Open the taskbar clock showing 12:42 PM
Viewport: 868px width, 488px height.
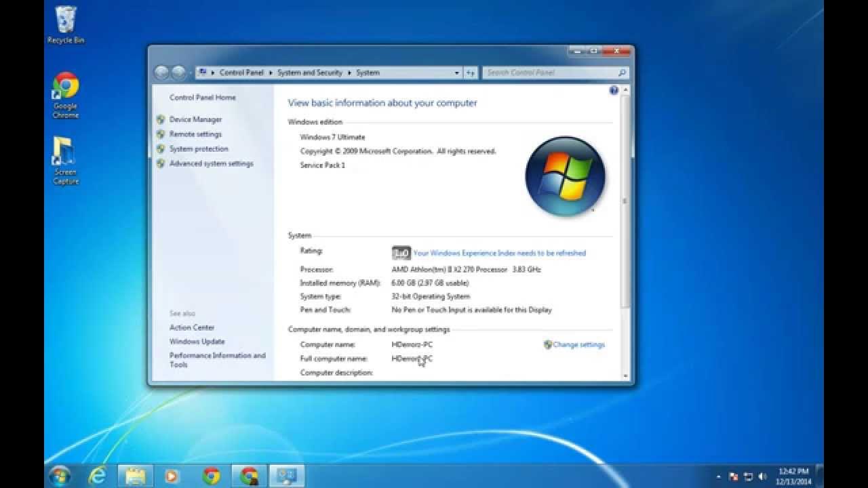tap(793, 476)
